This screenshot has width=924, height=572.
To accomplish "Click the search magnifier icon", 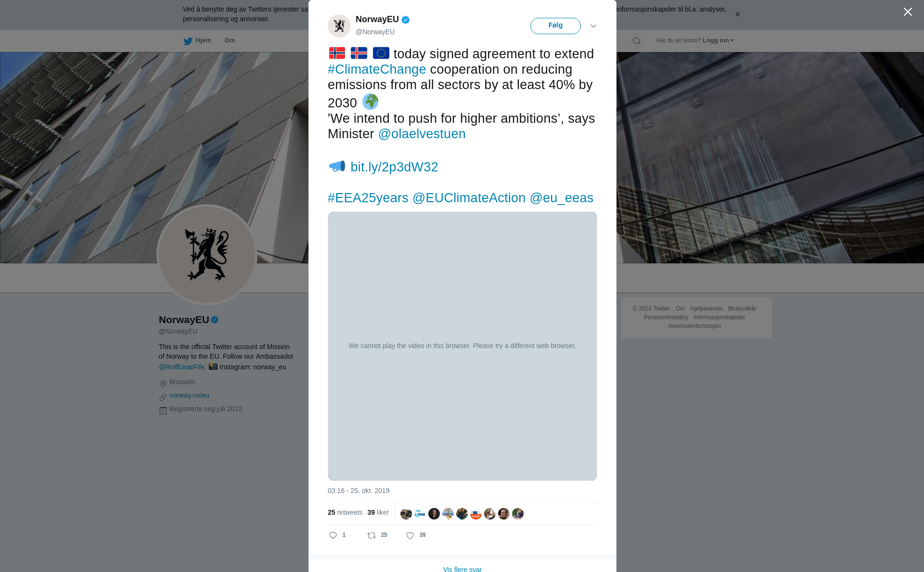I will (x=636, y=41).
